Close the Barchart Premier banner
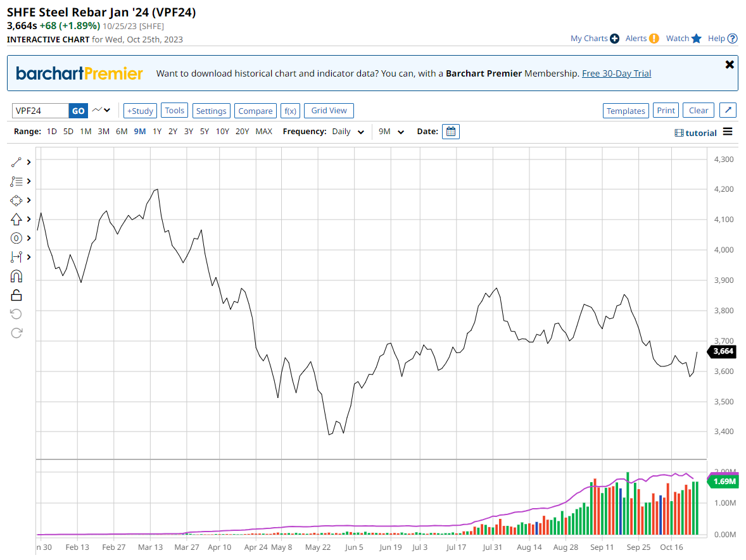Image resolution: width=746 pixels, height=560 pixels. [730, 65]
